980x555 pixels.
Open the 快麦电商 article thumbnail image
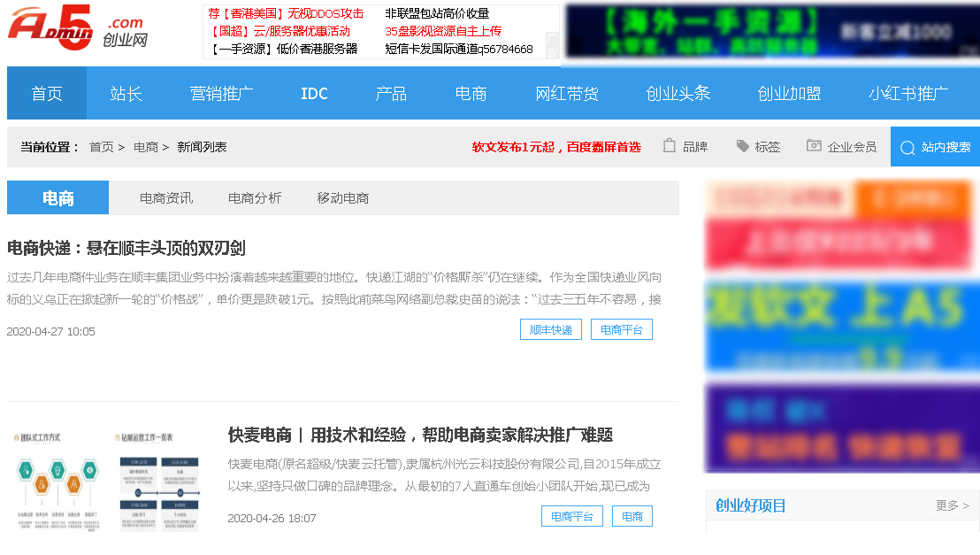[x=108, y=482]
